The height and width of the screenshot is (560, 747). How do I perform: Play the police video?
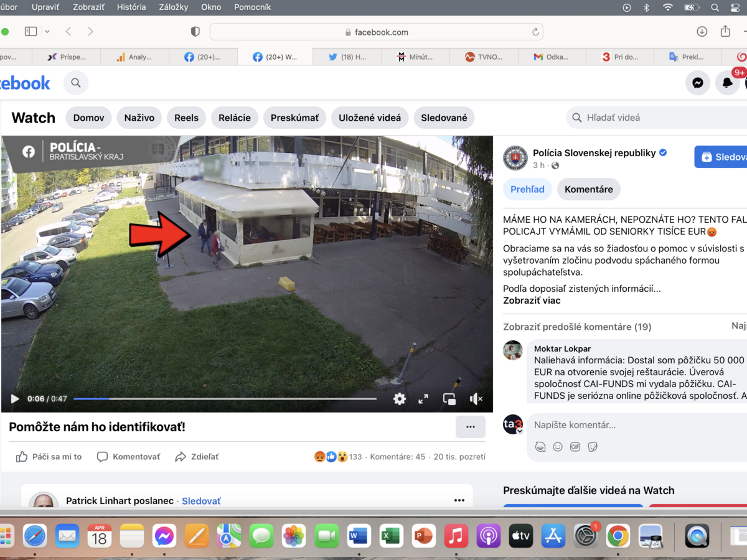15,399
